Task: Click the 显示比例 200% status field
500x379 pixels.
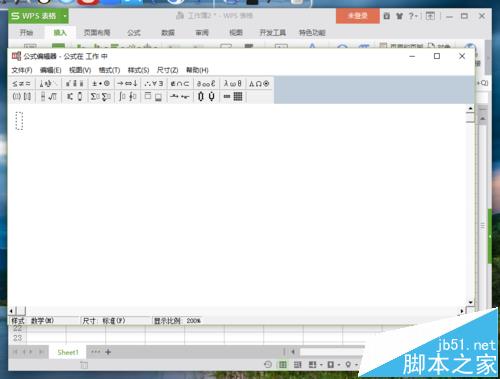Action: pyautogui.click(x=178, y=321)
